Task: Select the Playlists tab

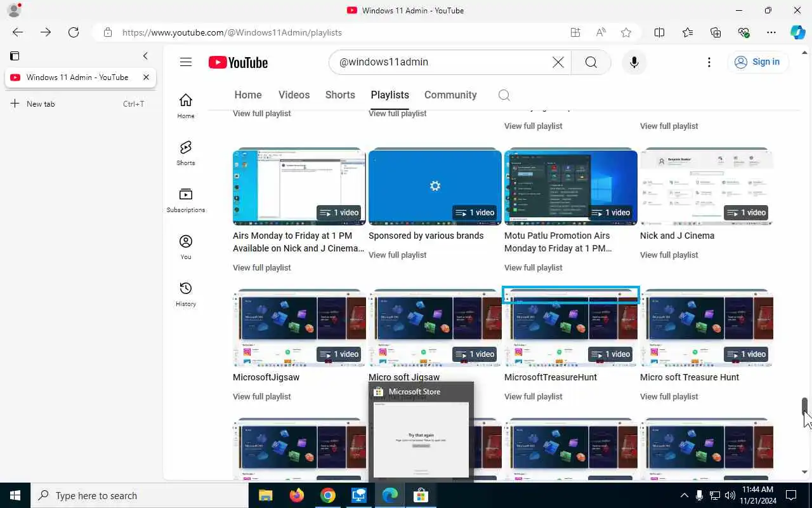Action: [390, 95]
